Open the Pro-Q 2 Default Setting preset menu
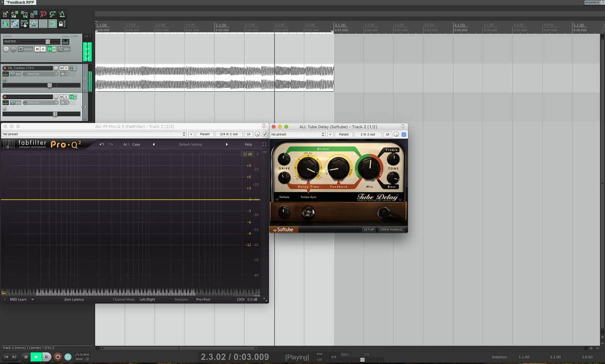This screenshot has height=364, width=605. [190, 144]
